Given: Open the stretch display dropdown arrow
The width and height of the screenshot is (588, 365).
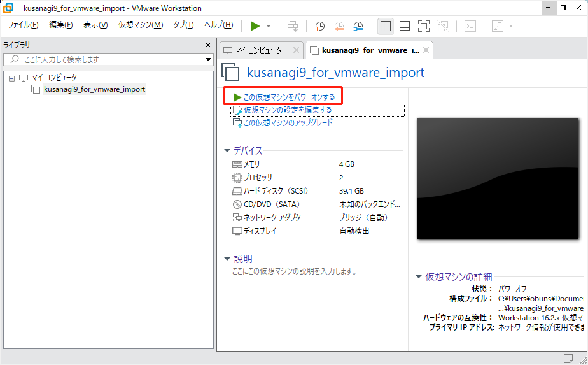Looking at the screenshot, I should coord(511,26).
